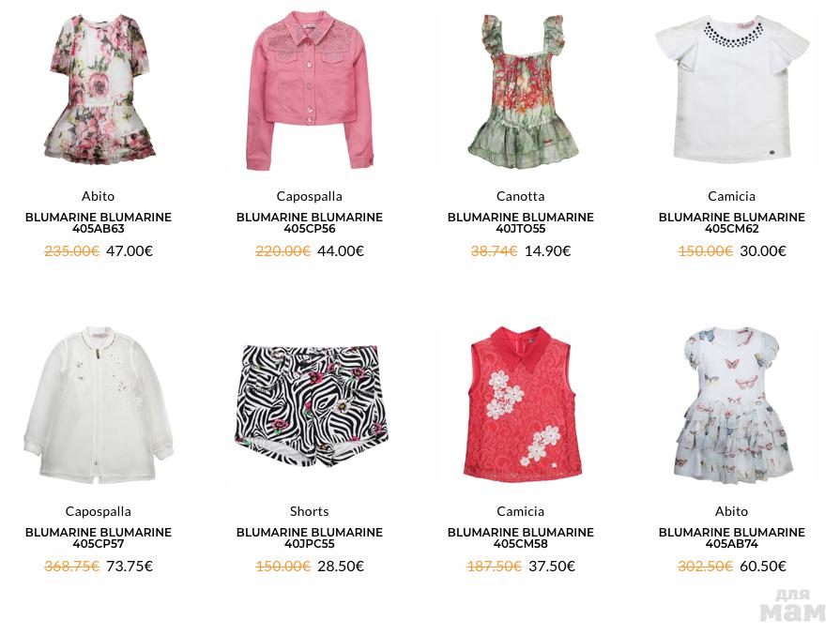View the butterfly print Abito dress photo

point(732,405)
